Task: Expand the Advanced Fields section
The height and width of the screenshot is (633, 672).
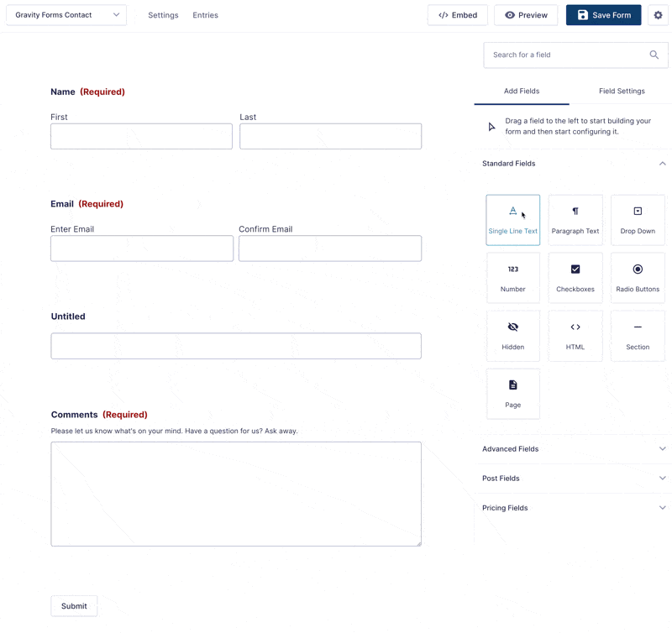Action: pos(574,449)
